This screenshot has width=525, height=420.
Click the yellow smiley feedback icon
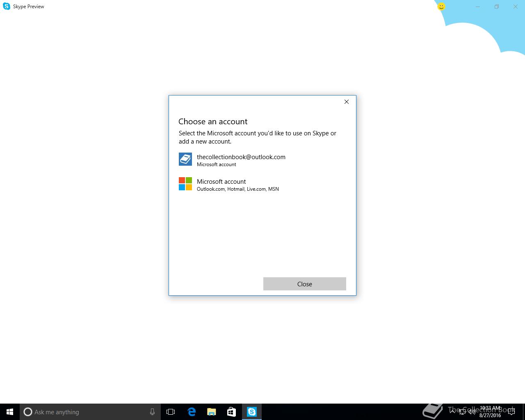click(x=441, y=7)
